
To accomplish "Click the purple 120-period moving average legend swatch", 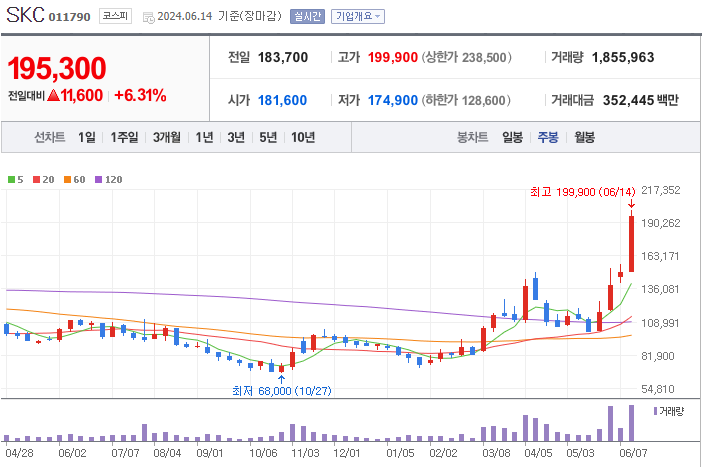I will pyautogui.click(x=98, y=180).
